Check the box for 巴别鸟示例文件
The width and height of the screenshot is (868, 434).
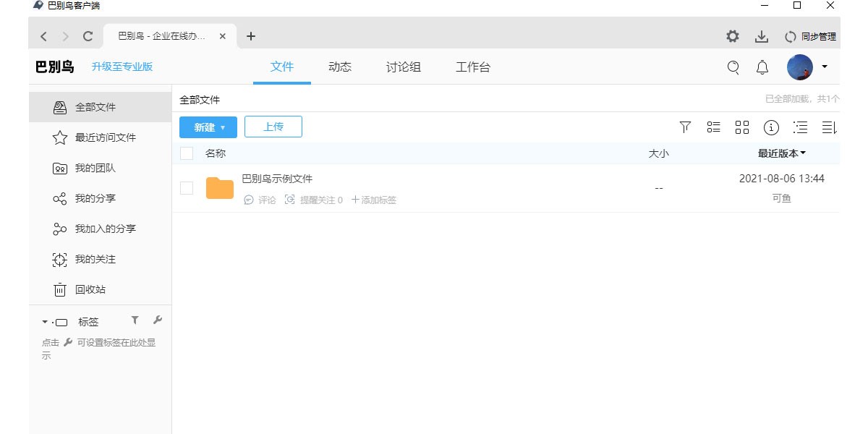[187, 188]
